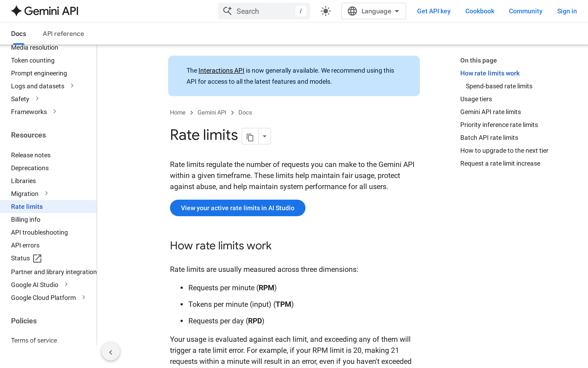The height and width of the screenshot is (368, 588).
Task: Focus the Search input field
Action: 264,11
